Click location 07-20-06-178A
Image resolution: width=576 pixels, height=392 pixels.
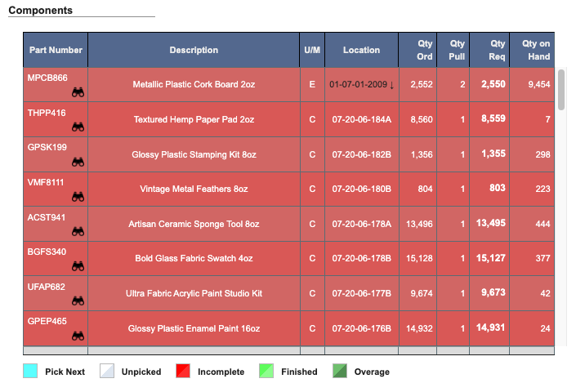click(x=361, y=224)
